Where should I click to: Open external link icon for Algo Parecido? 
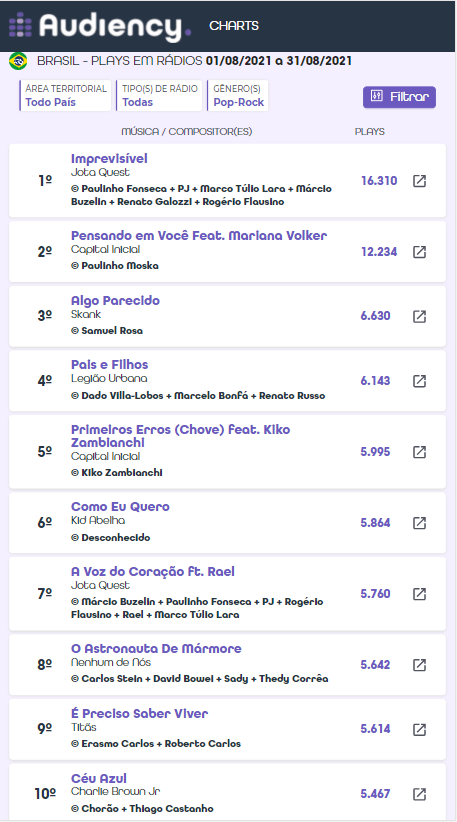419,316
